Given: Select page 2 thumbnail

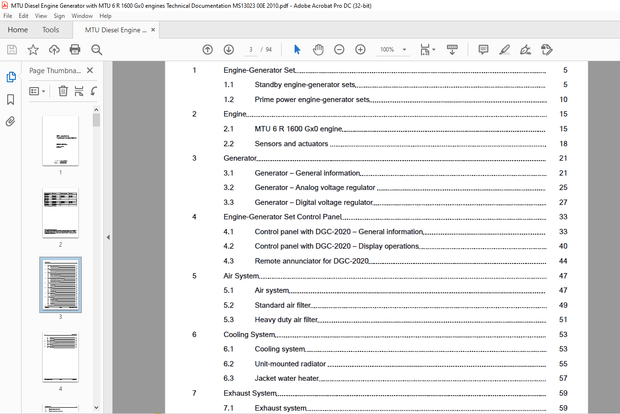Looking at the screenshot, I should [60, 213].
